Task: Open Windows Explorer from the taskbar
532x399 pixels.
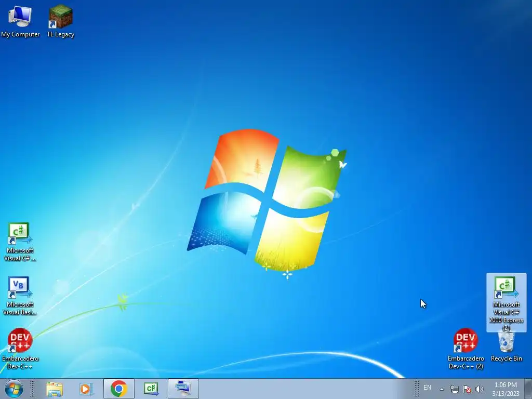Action: [55, 389]
